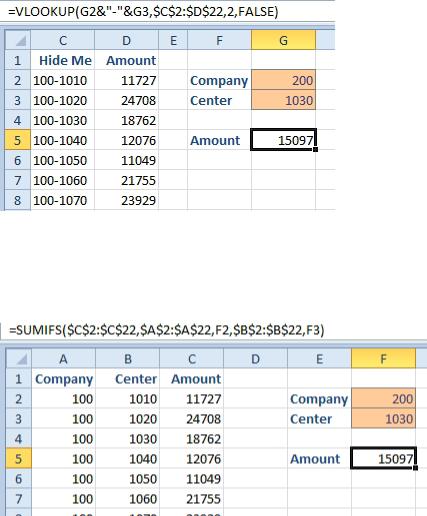This screenshot has height=516, width=427.
Task: Click row 8 header in top sheet
Action: [18, 200]
